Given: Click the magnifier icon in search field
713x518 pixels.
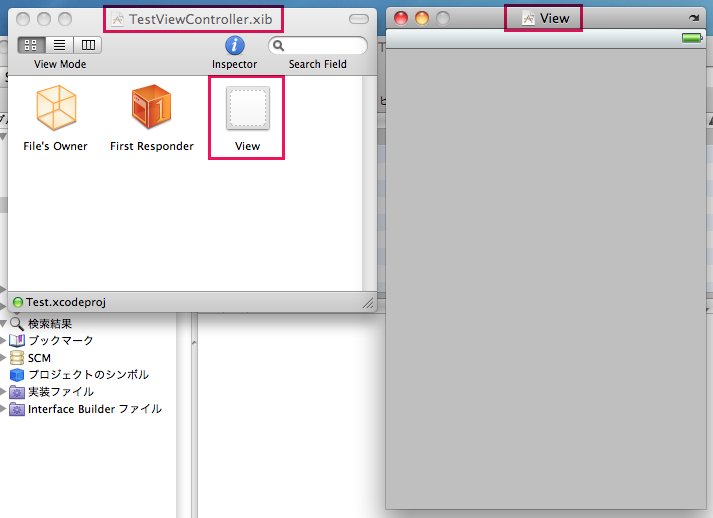Looking at the screenshot, I should (278, 45).
